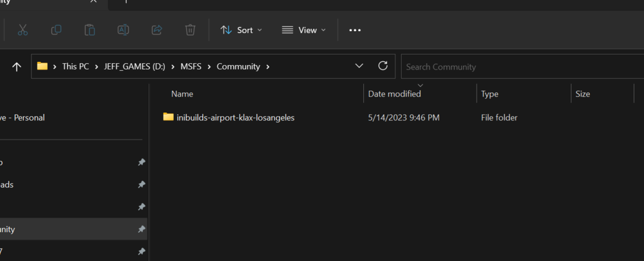Go up one folder level
Image resolution: width=644 pixels, height=261 pixels.
tap(17, 66)
